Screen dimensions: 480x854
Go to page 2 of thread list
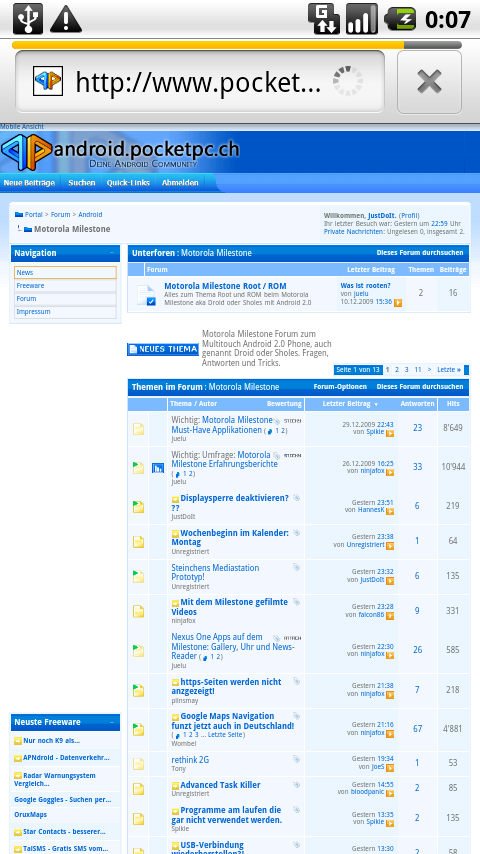(397, 370)
